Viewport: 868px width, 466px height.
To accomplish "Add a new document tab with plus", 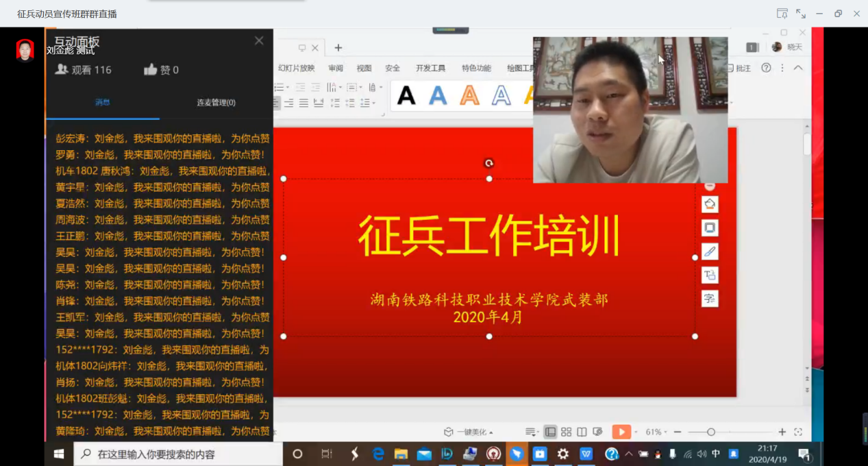I will click(x=338, y=48).
